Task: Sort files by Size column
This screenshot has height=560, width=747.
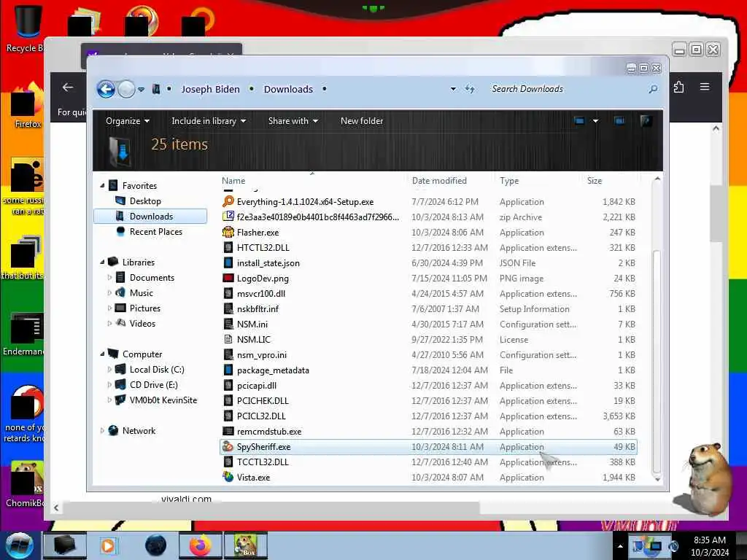Action: (594, 181)
